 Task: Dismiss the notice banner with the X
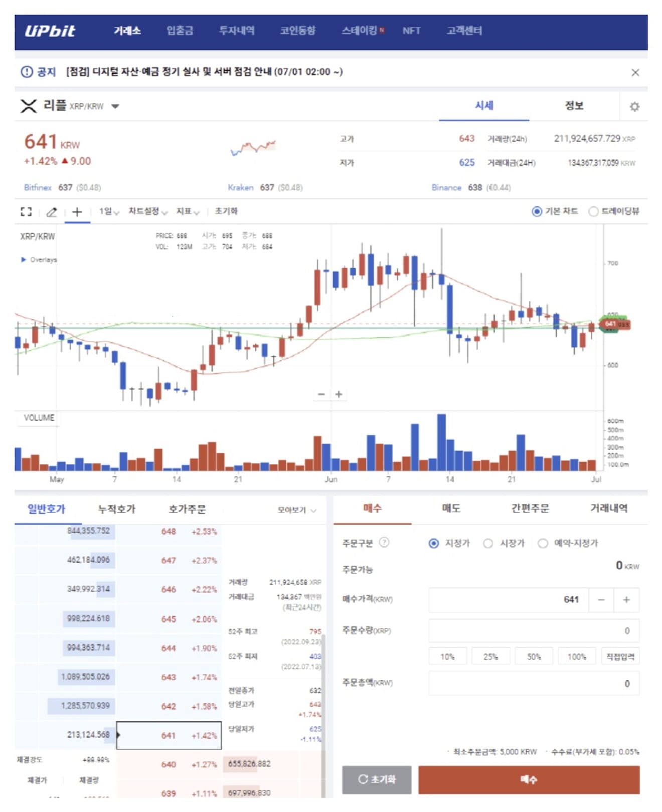(x=635, y=73)
